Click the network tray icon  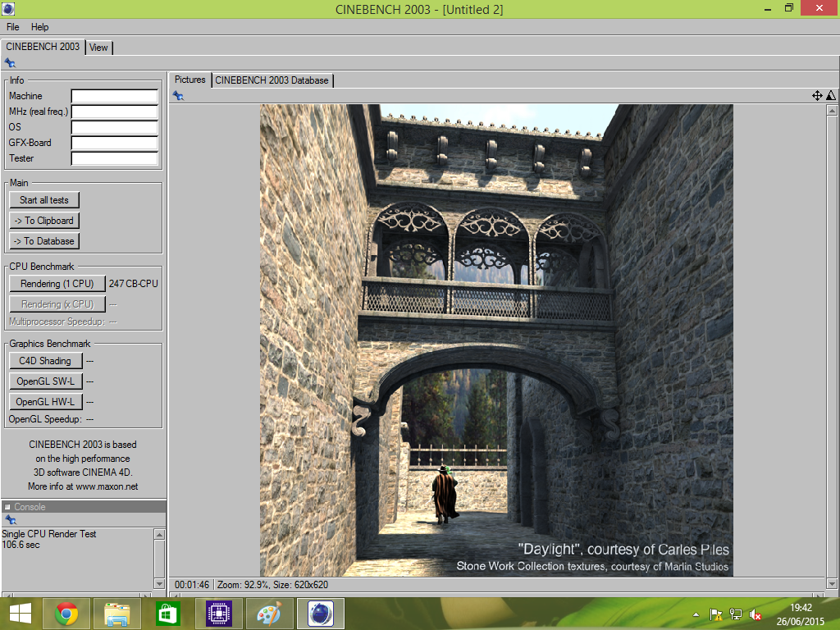[736, 614]
